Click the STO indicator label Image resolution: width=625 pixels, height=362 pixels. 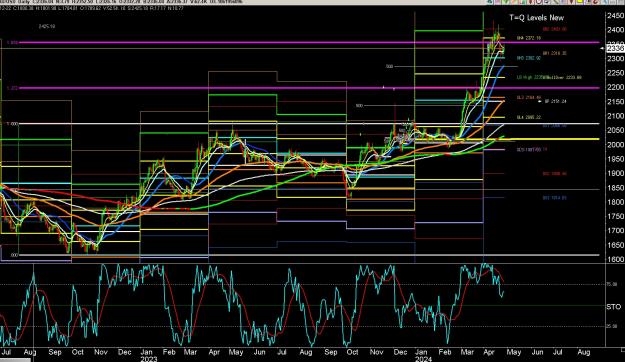[x=613, y=307]
